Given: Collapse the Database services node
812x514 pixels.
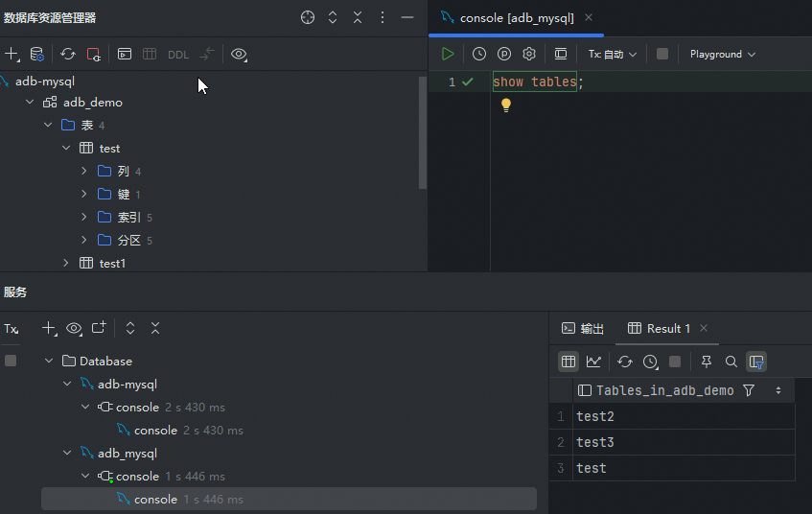Looking at the screenshot, I should click(x=49, y=361).
